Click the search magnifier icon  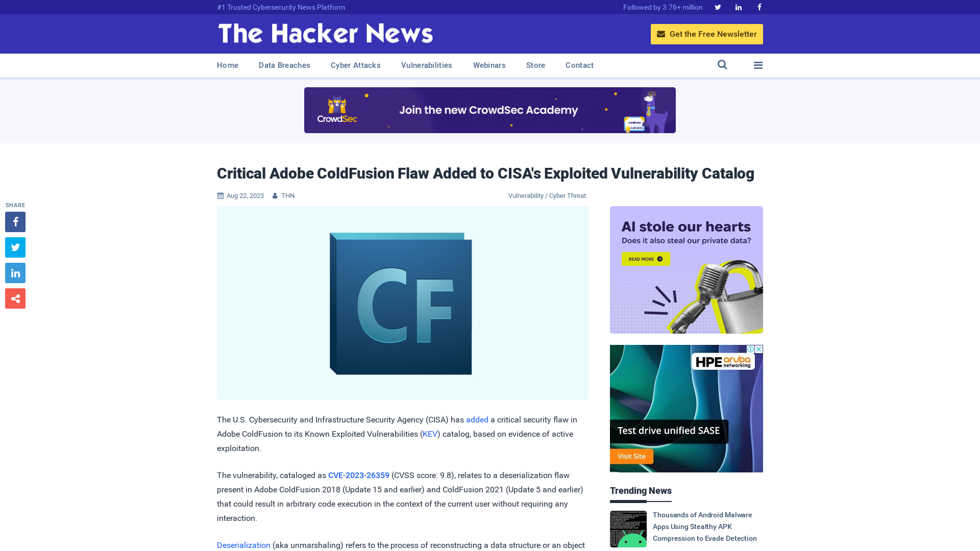pyautogui.click(x=722, y=65)
